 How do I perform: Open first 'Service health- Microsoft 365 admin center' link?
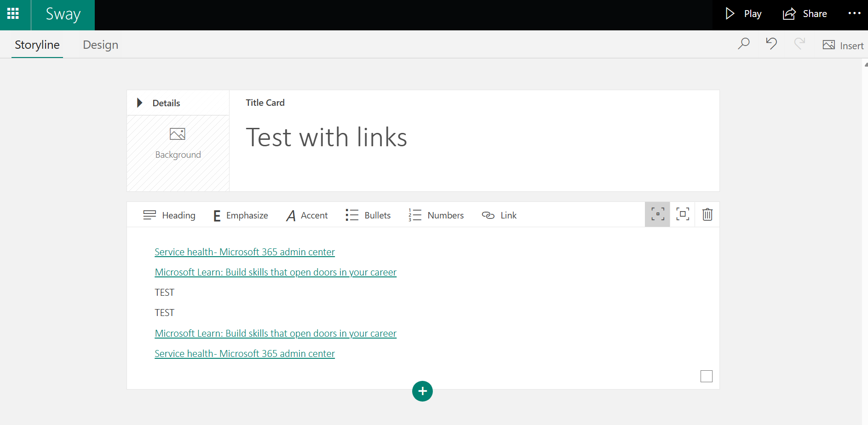(245, 252)
